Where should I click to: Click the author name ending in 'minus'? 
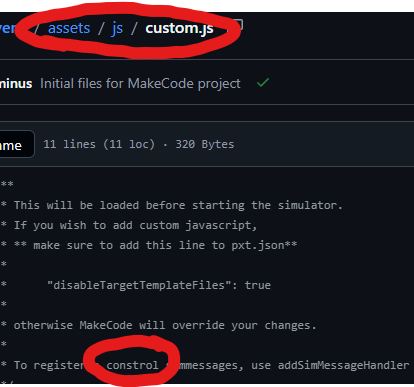pyautogui.click(x=16, y=84)
